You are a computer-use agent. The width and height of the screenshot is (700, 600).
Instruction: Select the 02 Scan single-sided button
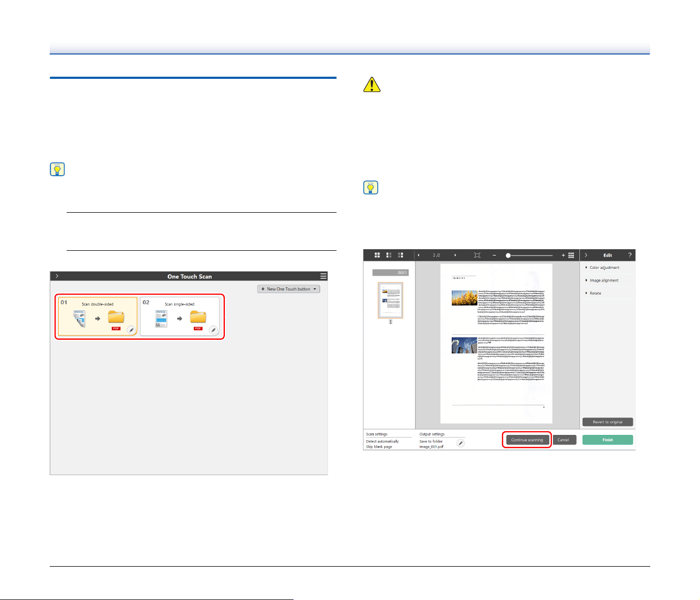180,316
